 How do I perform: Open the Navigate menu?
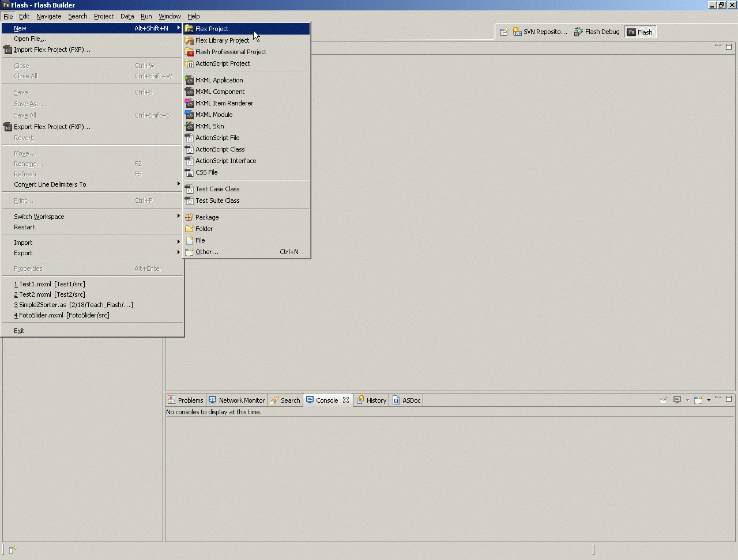(x=49, y=16)
